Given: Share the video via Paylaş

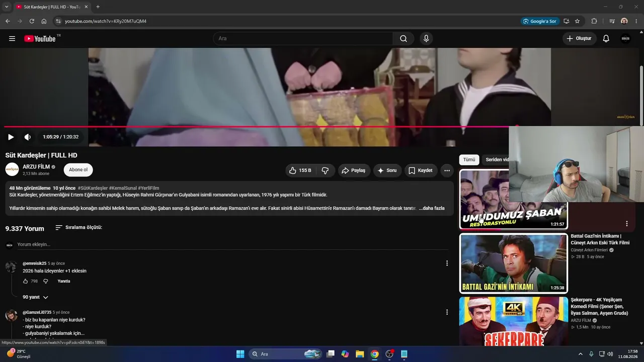Looking at the screenshot, I should pos(354,170).
